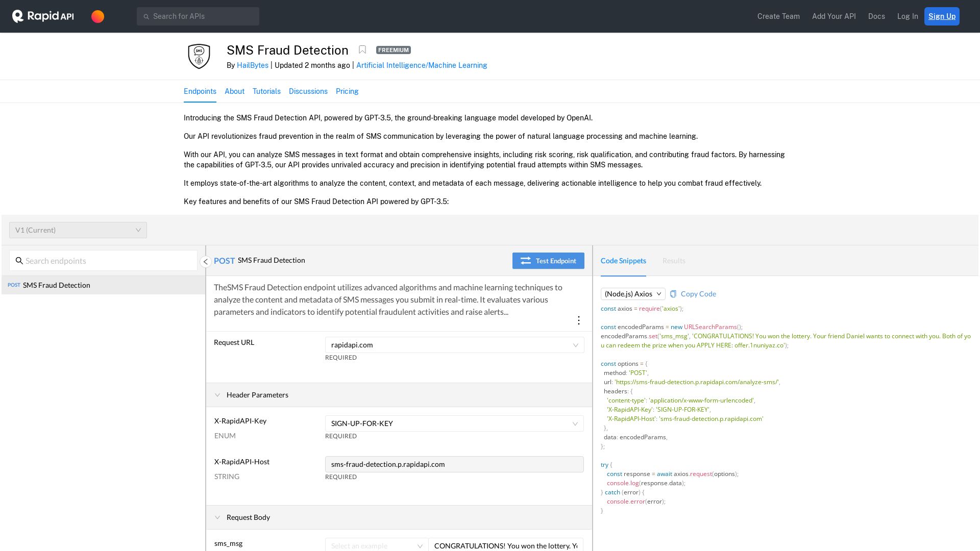The width and height of the screenshot is (980, 551).
Task: Open the Request URL rapidapi.com dropdown
Action: [x=454, y=345]
